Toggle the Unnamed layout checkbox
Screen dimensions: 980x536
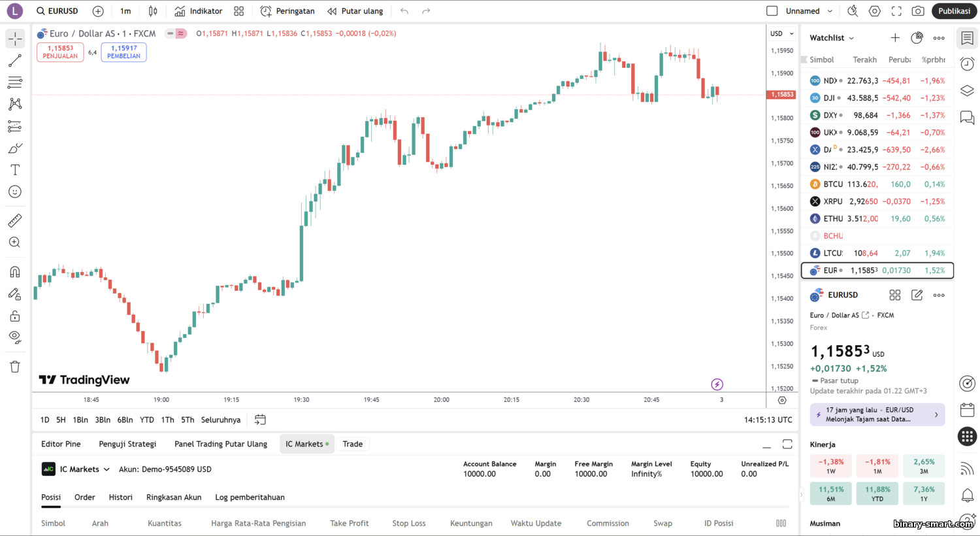[x=772, y=11]
